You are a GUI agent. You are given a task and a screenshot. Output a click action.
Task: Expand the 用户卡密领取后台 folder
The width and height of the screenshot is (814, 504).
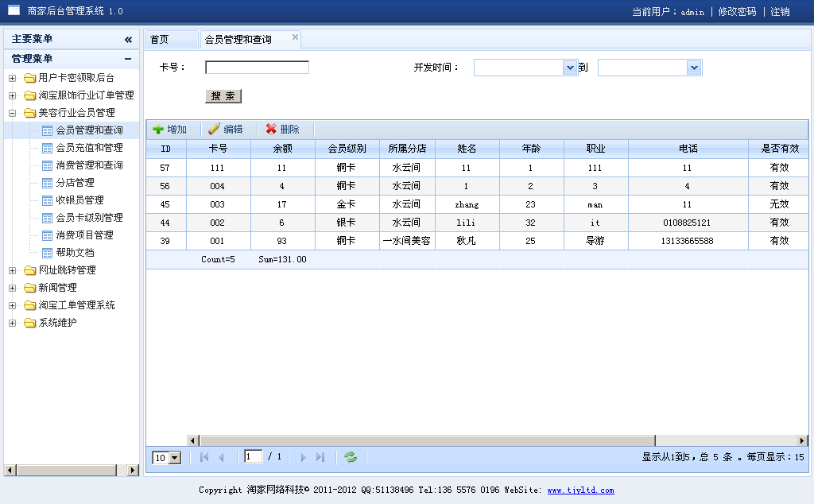pos(12,78)
